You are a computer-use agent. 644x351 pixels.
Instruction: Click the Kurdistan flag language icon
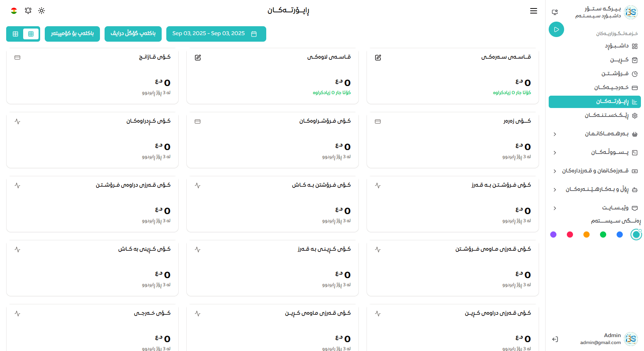coord(14,11)
